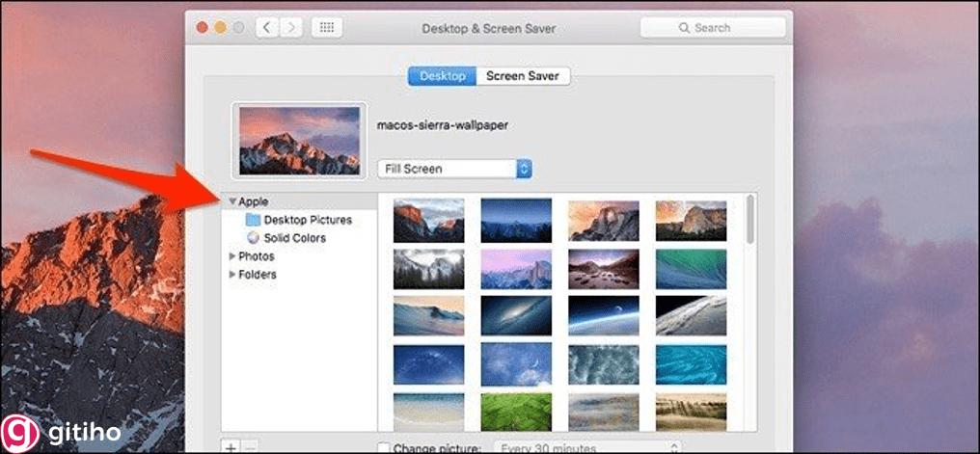Switch to the Desktop tab
This screenshot has width=980, height=454.
click(443, 76)
